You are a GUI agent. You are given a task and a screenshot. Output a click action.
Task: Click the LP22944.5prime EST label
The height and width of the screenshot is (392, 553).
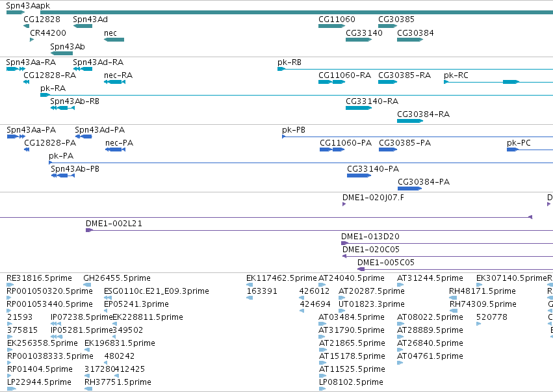39,383
